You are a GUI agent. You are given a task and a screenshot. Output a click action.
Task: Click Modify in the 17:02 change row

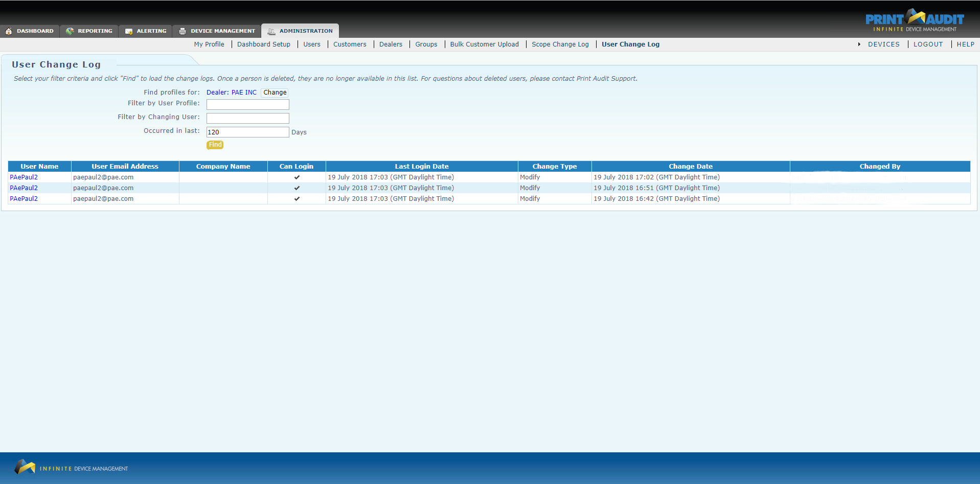[530, 177]
